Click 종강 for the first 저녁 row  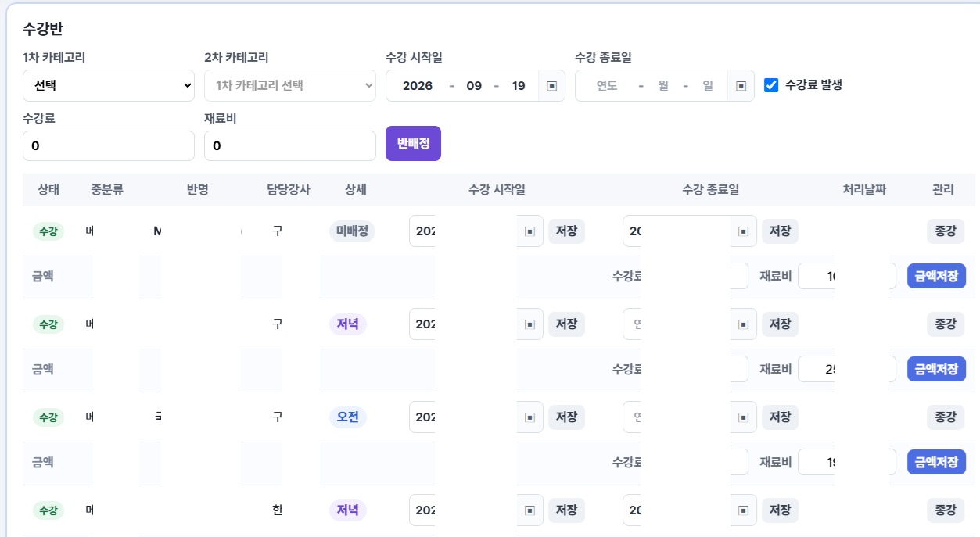click(x=945, y=324)
